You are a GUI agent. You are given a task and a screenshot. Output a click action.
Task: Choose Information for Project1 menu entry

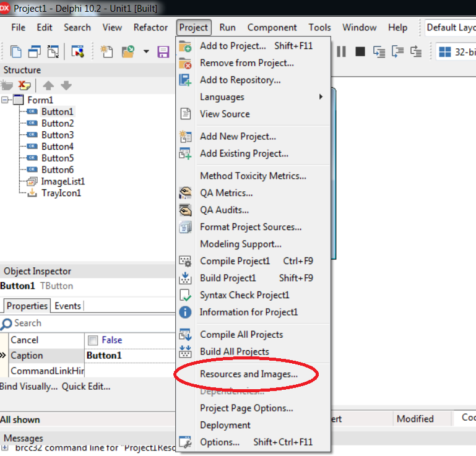[253, 312]
